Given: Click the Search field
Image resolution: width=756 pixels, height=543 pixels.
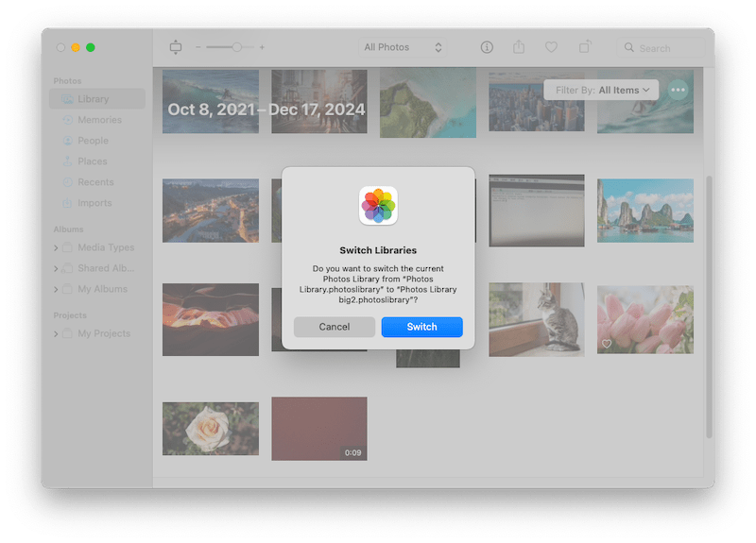Looking at the screenshot, I should pyautogui.click(x=661, y=48).
